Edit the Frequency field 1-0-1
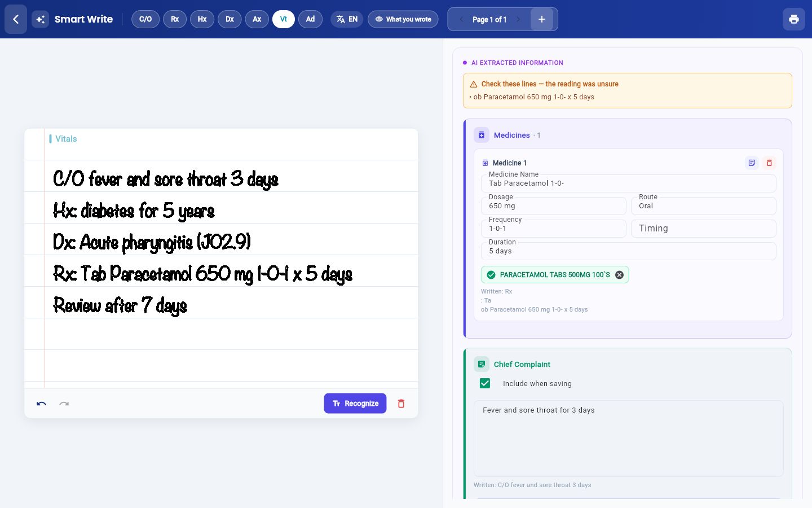 (x=553, y=229)
